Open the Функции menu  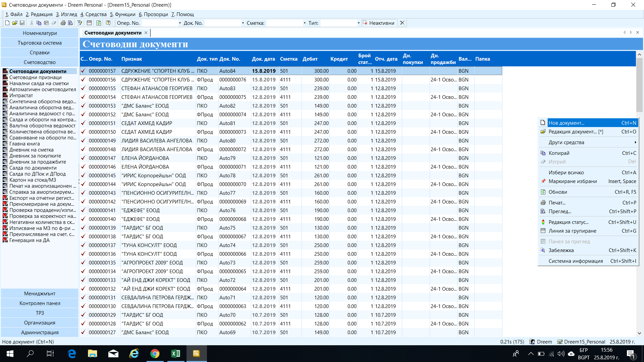[x=122, y=14]
